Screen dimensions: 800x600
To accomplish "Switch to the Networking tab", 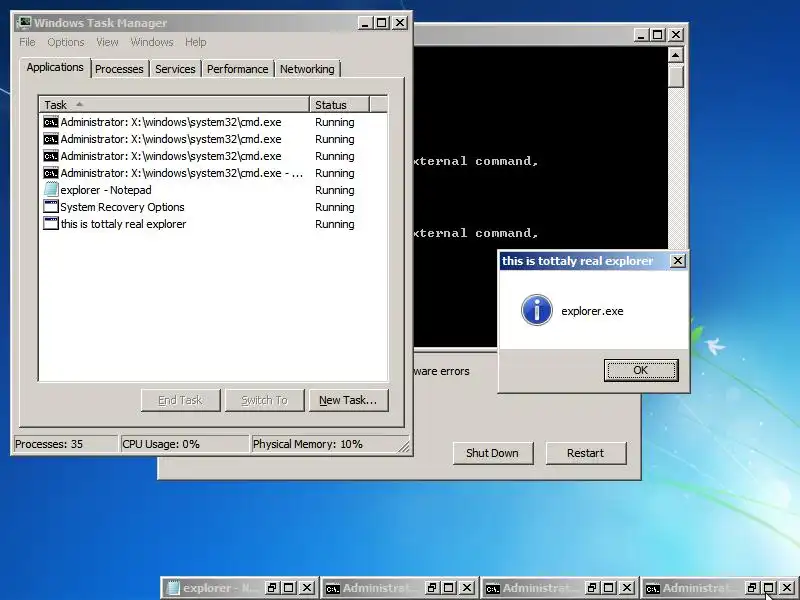I will [x=307, y=69].
